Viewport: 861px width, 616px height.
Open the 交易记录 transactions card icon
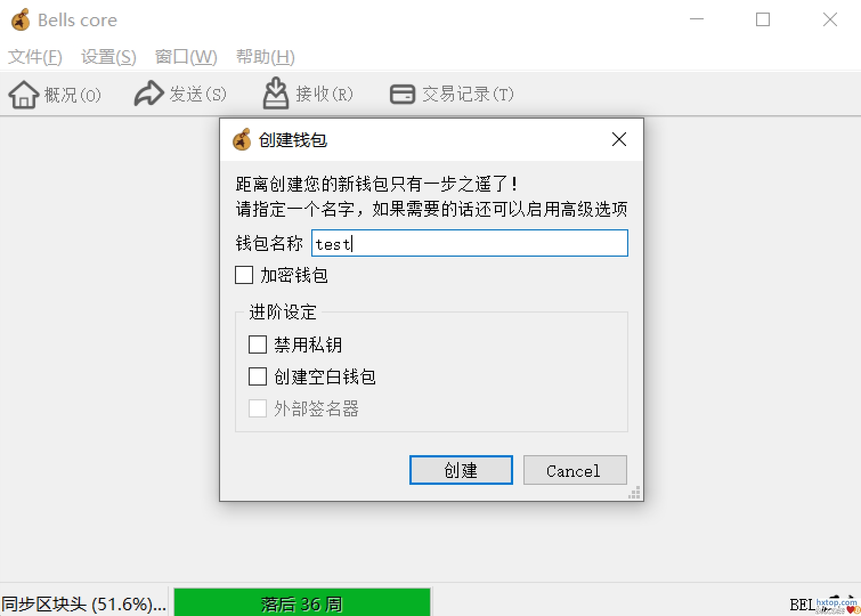(x=403, y=94)
